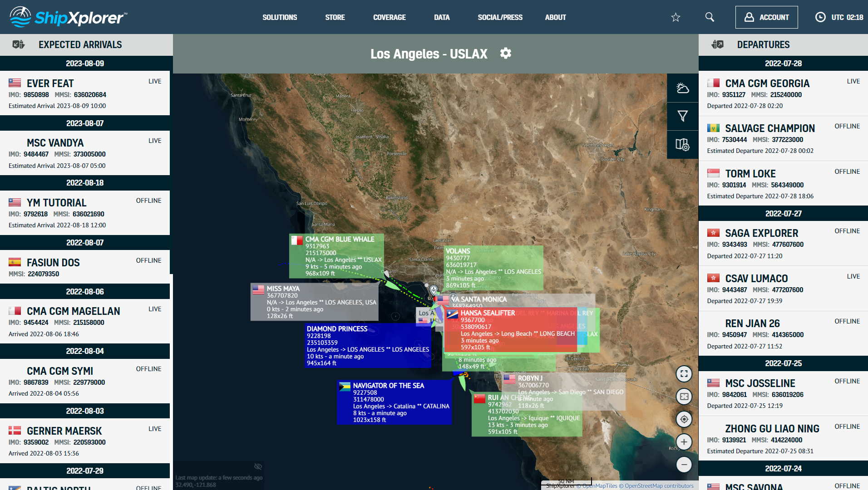Open OpenStreetMap contributors link

pos(659,486)
